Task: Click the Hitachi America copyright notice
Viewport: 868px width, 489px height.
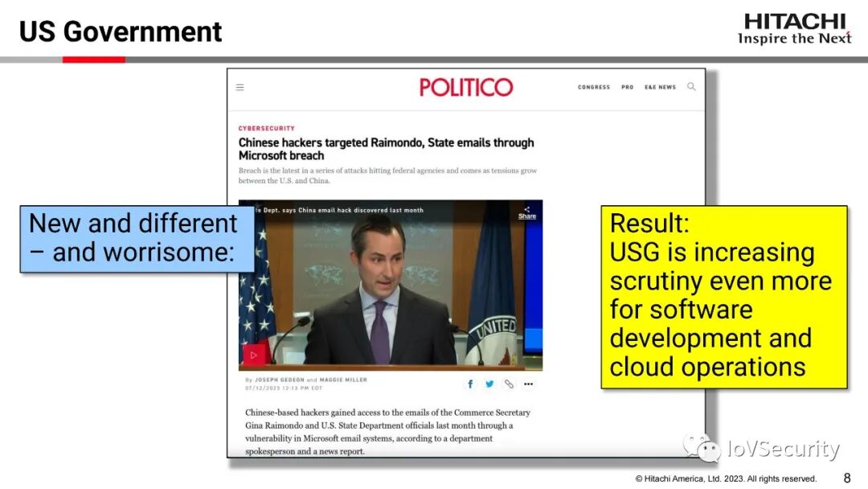Action: coord(726,479)
